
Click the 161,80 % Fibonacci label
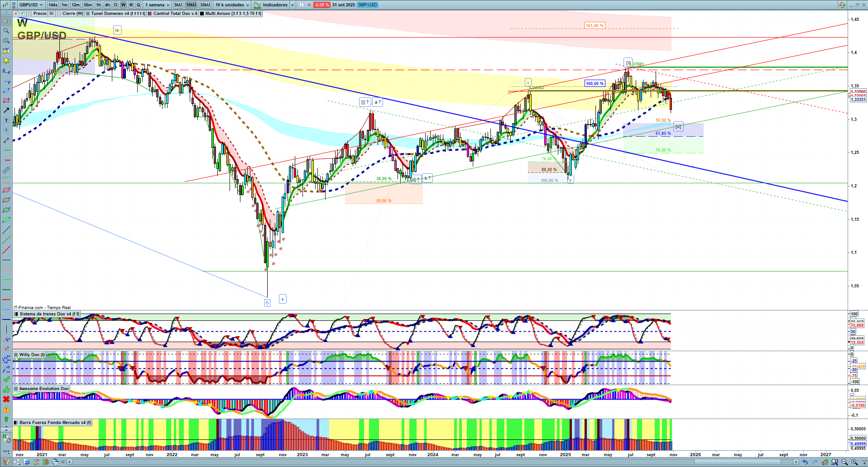coord(595,26)
